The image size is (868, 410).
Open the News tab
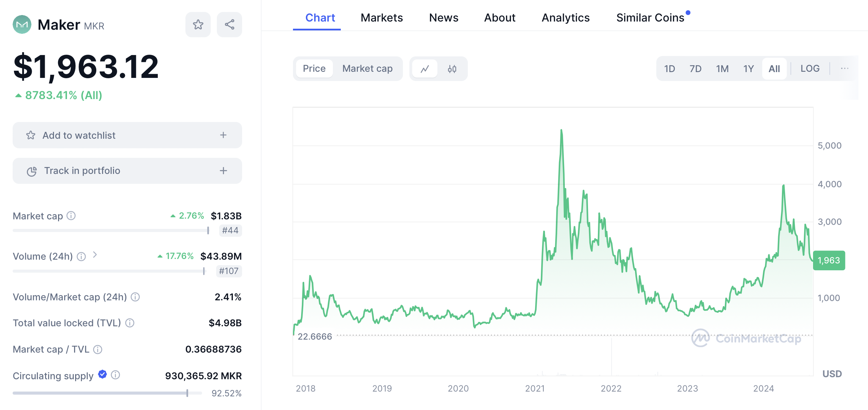tap(444, 18)
